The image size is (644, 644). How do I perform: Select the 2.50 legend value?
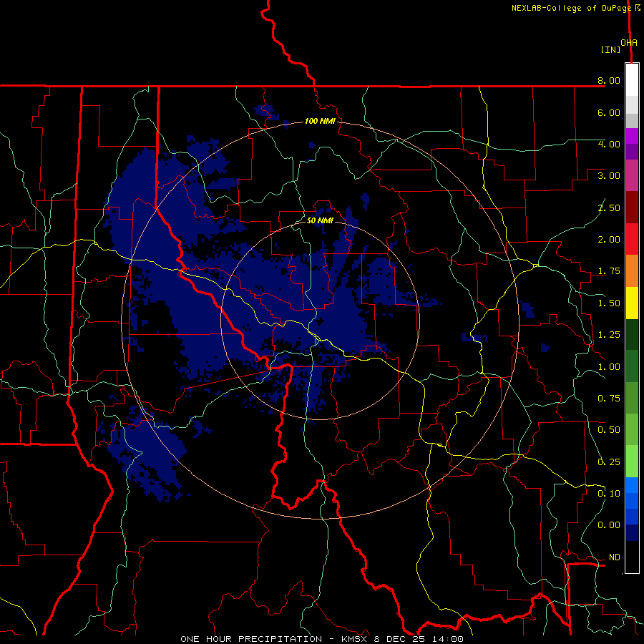coord(609,208)
